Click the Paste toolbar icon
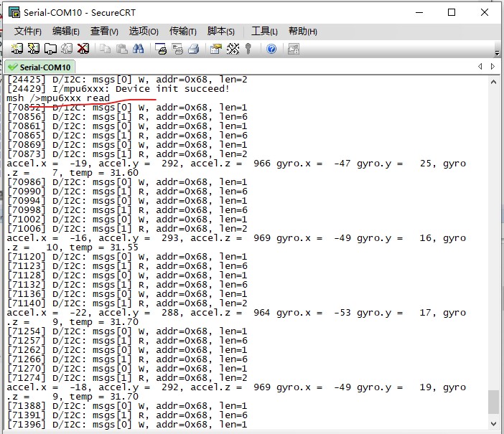 pos(122,49)
